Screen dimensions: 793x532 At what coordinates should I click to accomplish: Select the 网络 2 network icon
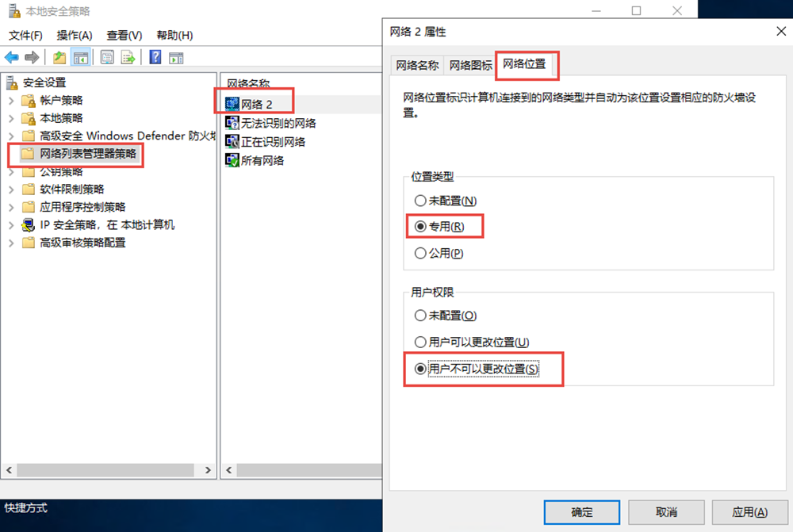point(232,104)
